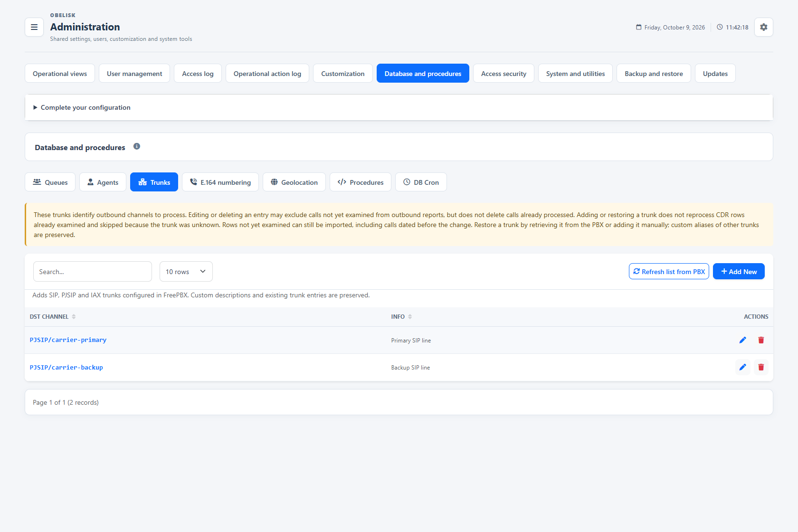Open settings via the gear icon
Image resolution: width=798 pixels, height=532 pixels.
[x=764, y=27]
